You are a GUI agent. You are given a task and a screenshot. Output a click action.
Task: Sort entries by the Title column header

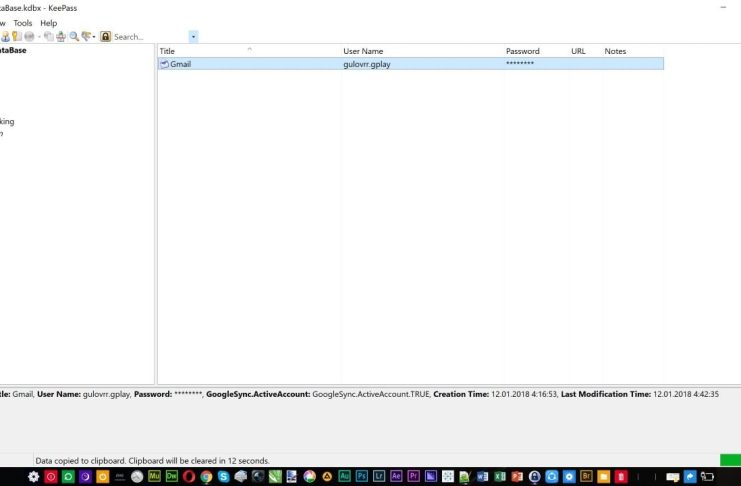[250, 51]
